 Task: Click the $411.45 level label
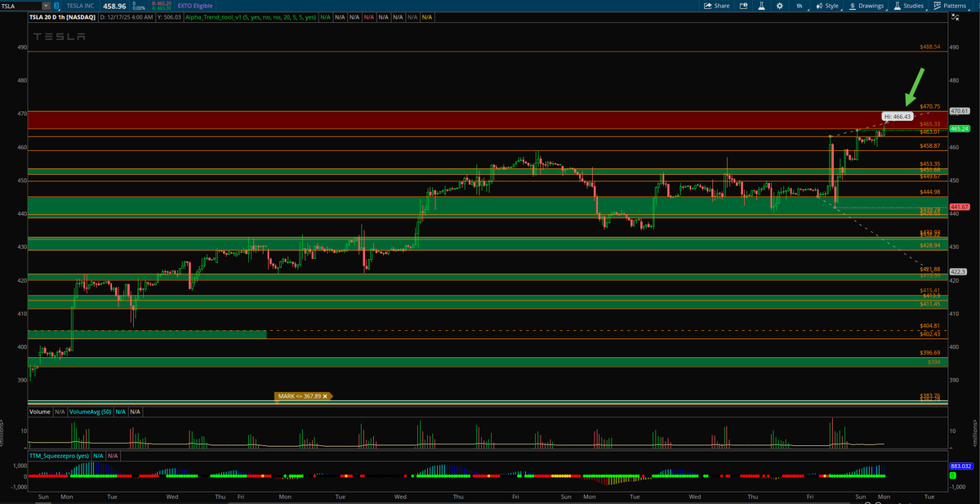(930, 304)
